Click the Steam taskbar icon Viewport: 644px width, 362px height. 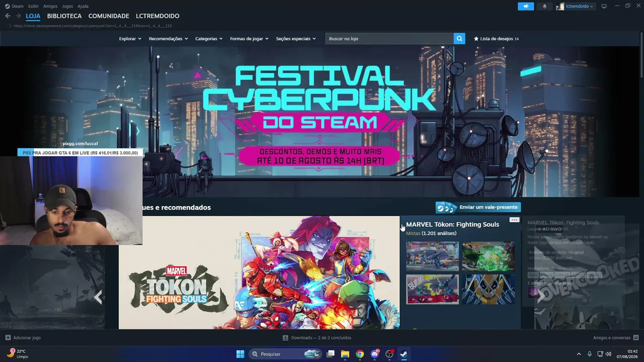click(404, 354)
